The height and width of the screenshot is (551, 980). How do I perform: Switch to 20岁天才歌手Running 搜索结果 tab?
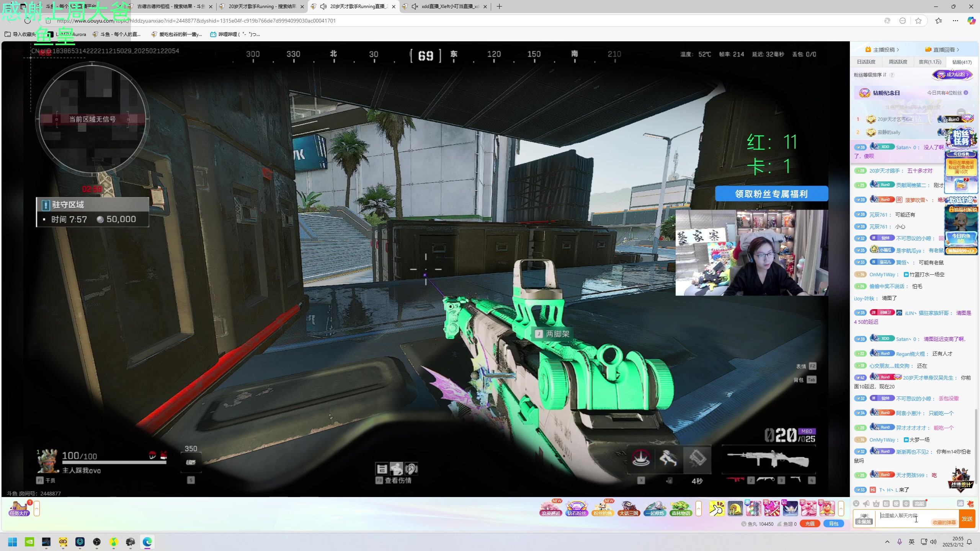[262, 7]
